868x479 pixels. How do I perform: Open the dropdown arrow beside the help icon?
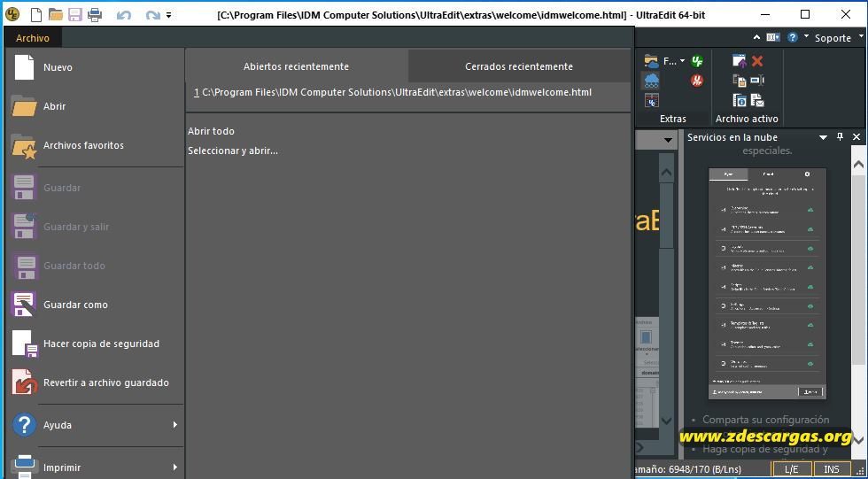click(x=806, y=36)
